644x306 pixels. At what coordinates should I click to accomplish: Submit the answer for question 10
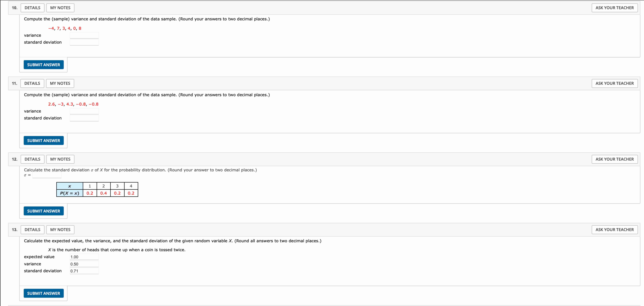pos(44,65)
